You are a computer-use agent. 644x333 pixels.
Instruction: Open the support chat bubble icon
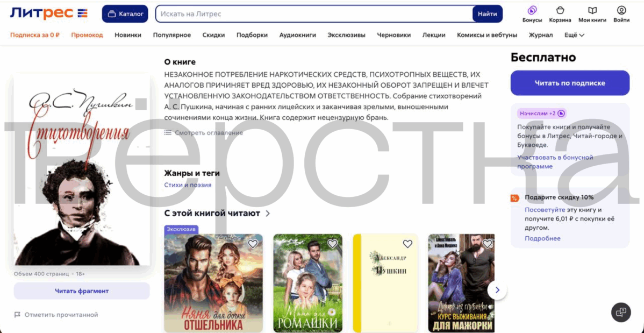tap(621, 312)
